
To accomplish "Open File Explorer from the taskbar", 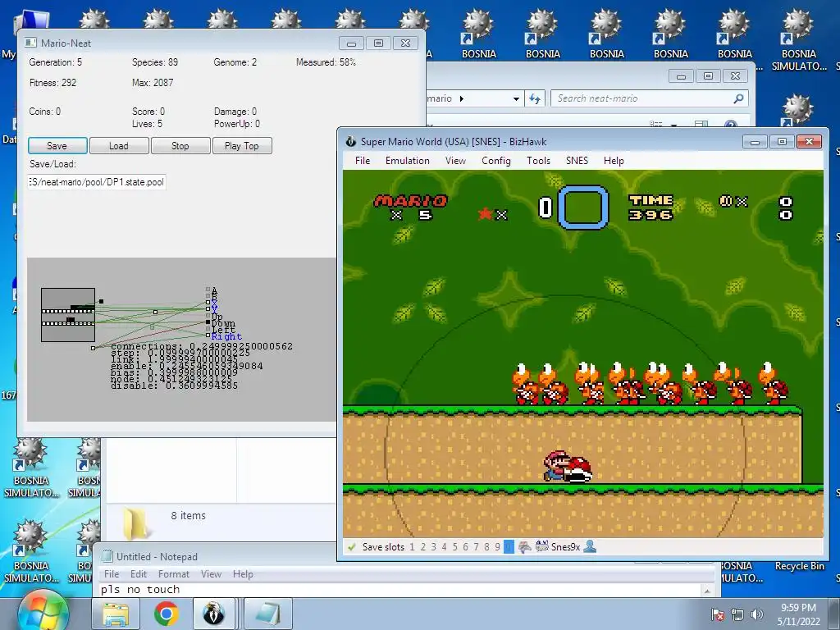I will click(116, 614).
